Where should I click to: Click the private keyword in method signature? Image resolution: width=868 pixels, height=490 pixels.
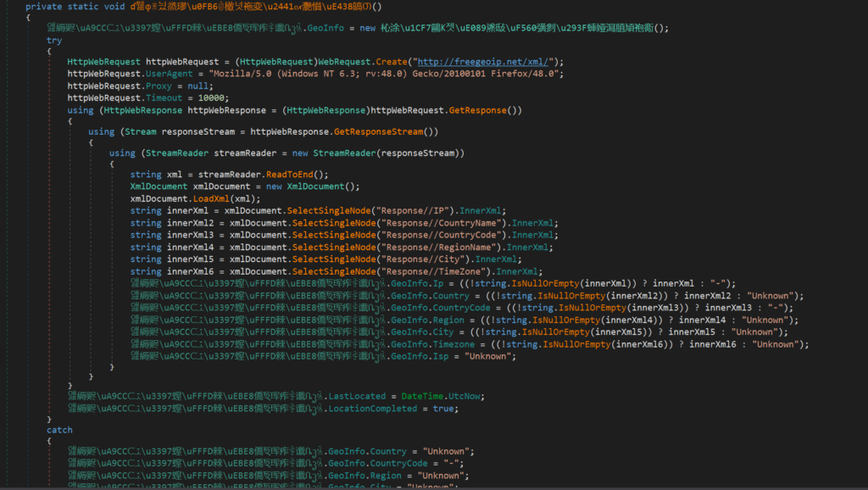click(44, 7)
